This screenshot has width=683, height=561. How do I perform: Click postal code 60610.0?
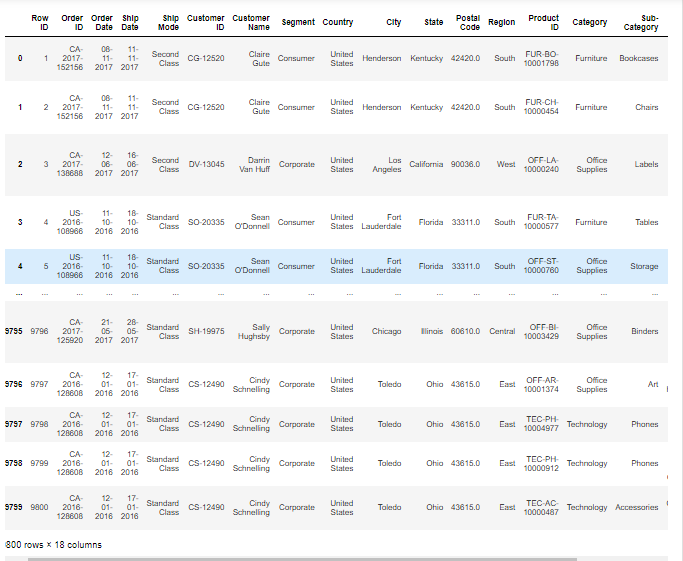465,331
